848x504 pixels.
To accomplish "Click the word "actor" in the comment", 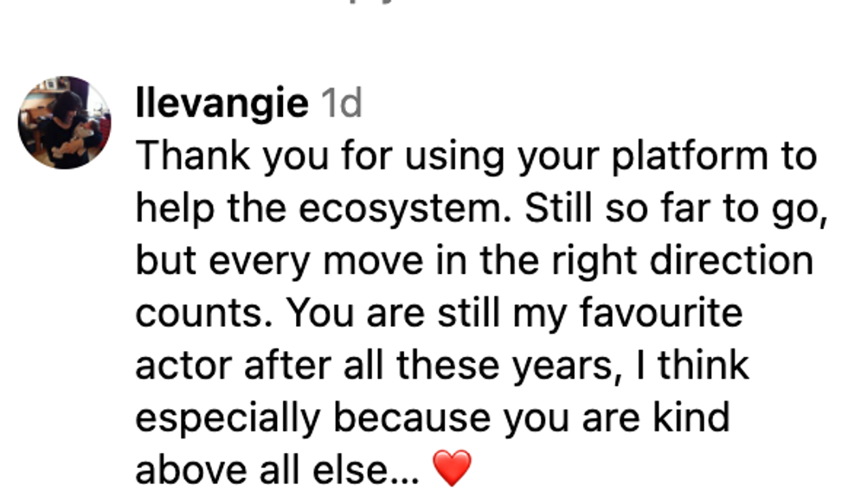I will click(x=184, y=366).
